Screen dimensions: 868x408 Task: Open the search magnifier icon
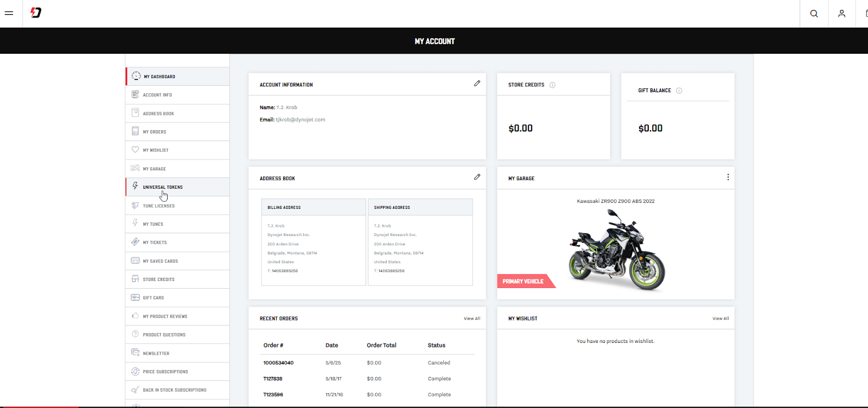click(814, 14)
